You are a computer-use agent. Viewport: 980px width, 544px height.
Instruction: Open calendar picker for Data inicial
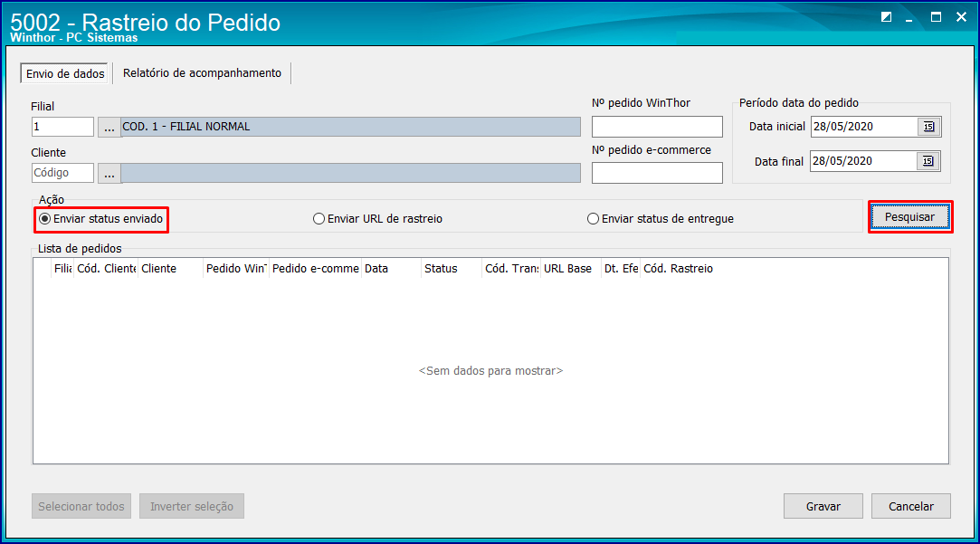click(x=928, y=127)
